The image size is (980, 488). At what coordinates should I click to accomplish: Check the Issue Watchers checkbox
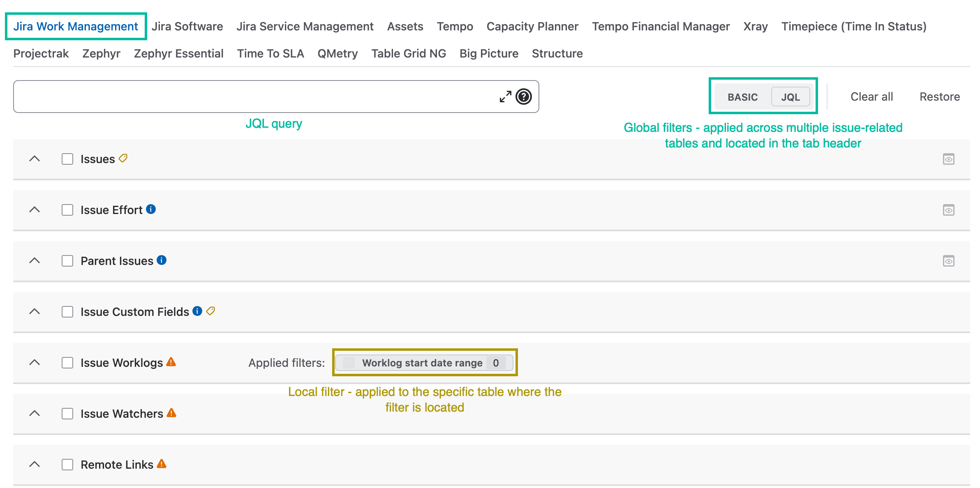tap(67, 414)
